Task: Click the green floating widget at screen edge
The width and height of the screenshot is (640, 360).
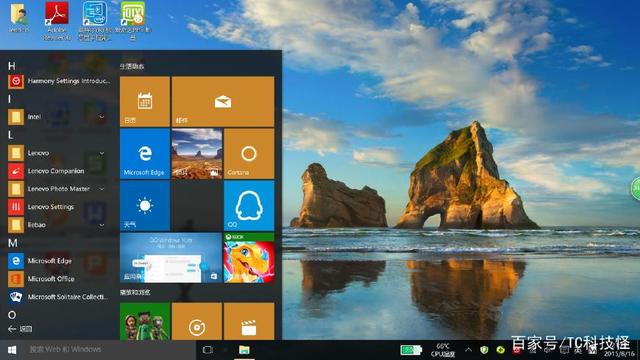Action: tap(636, 189)
